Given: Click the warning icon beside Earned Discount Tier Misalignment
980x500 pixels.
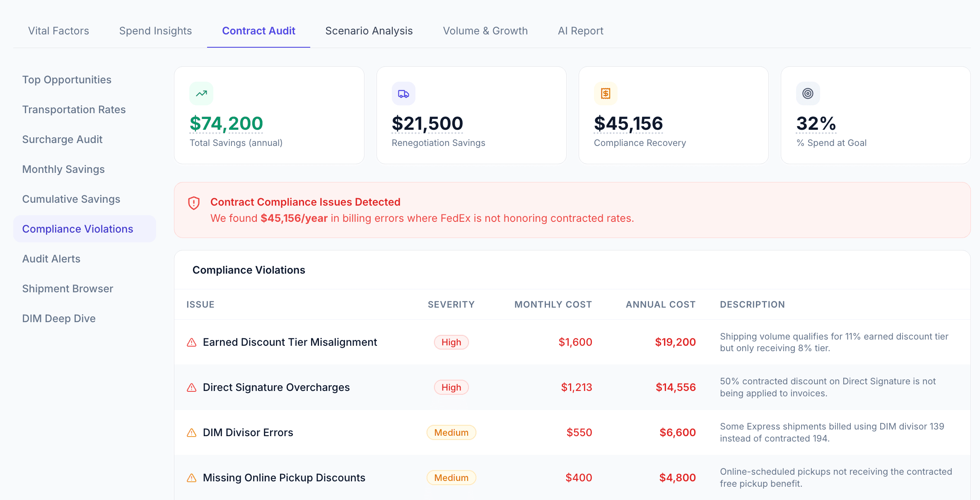Looking at the screenshot, I should pyautogui.click(x=191, y=342).
